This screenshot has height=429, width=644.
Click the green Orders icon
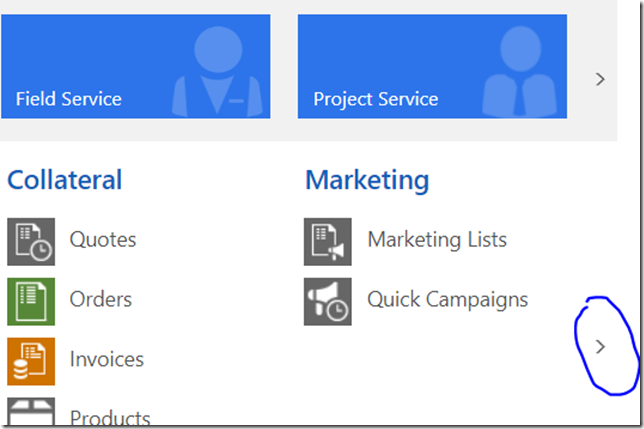(31, 302)
